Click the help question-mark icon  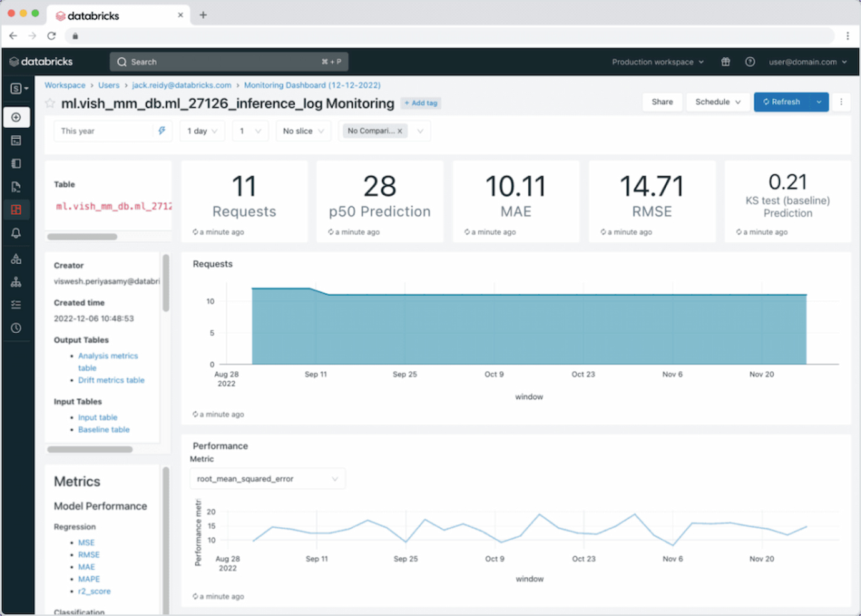pyautogui.click(x=750, y=61)
